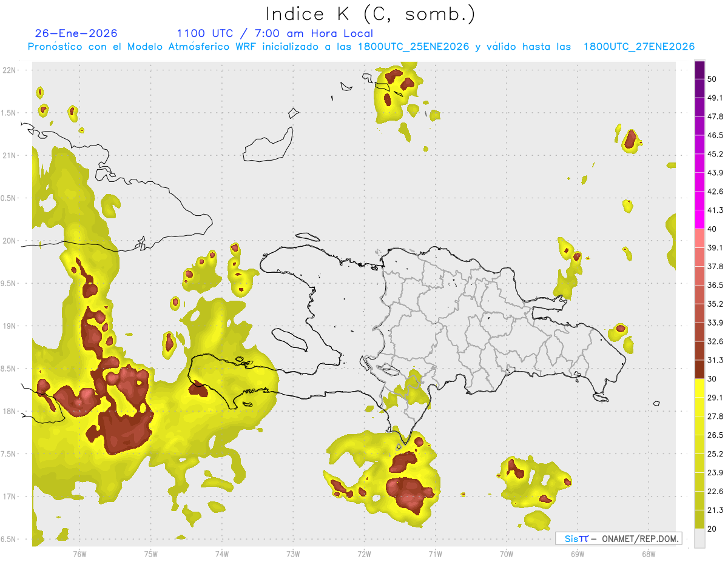Click the '71W' longitude label
Viewport: 728px width, 562px height.
[x=435, y=554]
